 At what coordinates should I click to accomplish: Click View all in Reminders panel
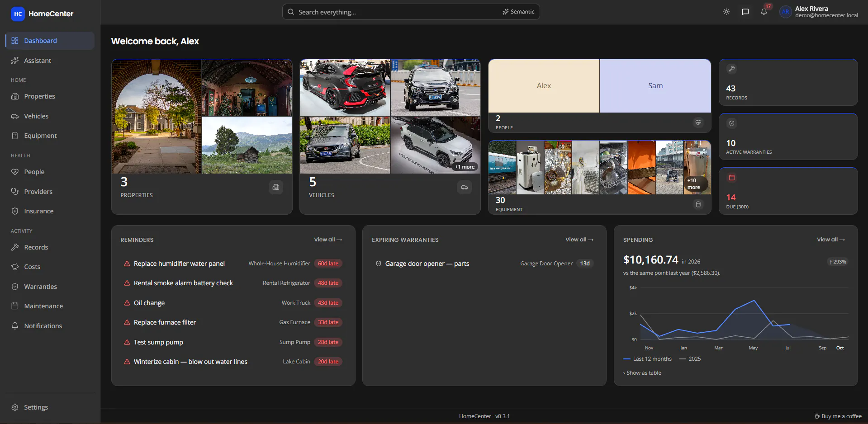point(328,240)
